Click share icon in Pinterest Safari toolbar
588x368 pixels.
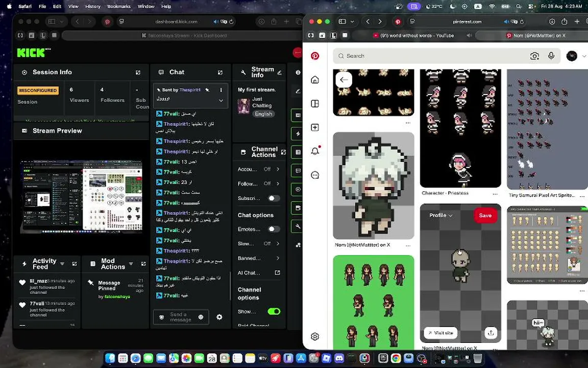coord(564,22)
